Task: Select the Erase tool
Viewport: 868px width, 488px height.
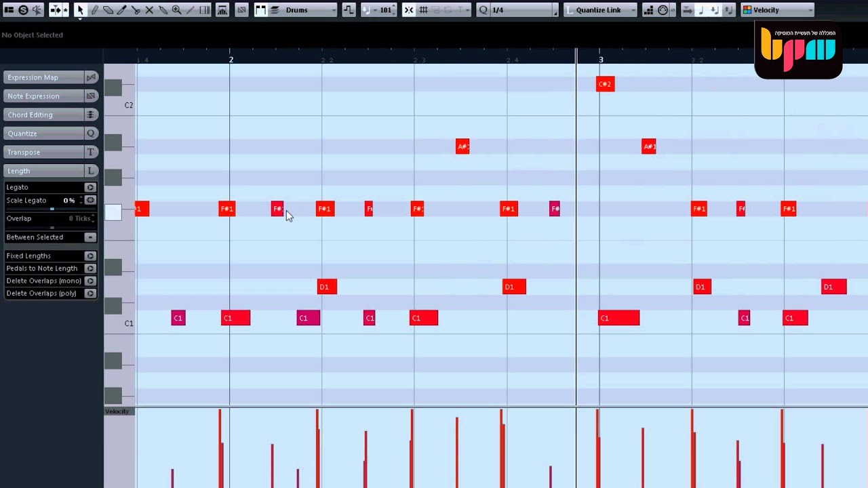Action: [x=108, y=10]
